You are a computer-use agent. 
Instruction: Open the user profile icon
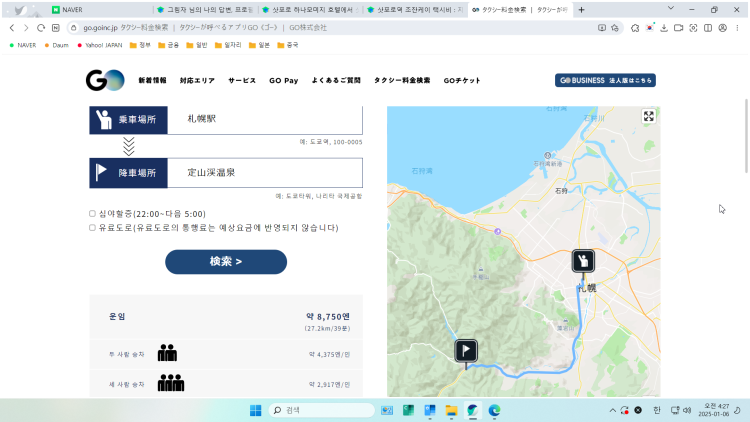coord(723,28)
